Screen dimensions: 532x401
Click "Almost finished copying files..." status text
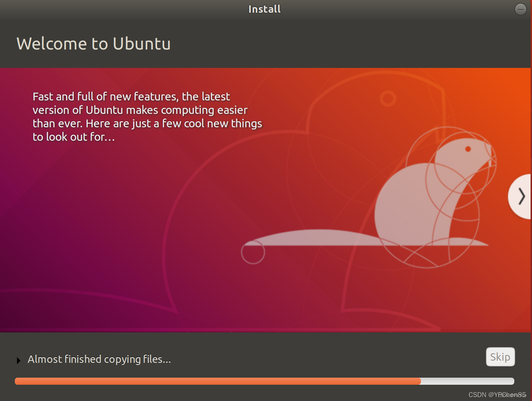pos(99,359)
